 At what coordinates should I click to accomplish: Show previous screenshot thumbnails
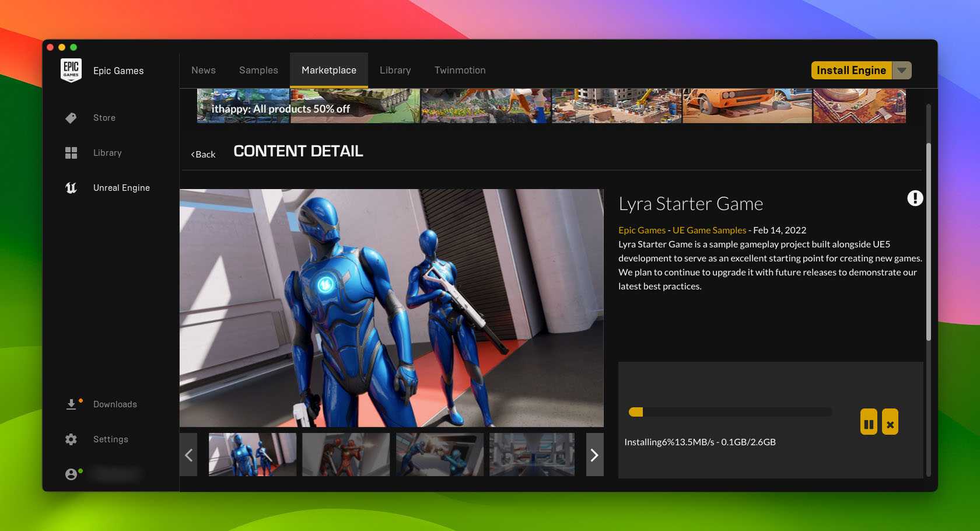[188, 455]
